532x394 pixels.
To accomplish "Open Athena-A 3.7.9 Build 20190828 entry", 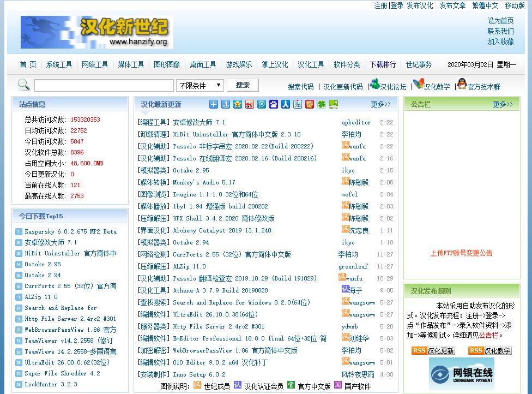I will tap(221, 290).
